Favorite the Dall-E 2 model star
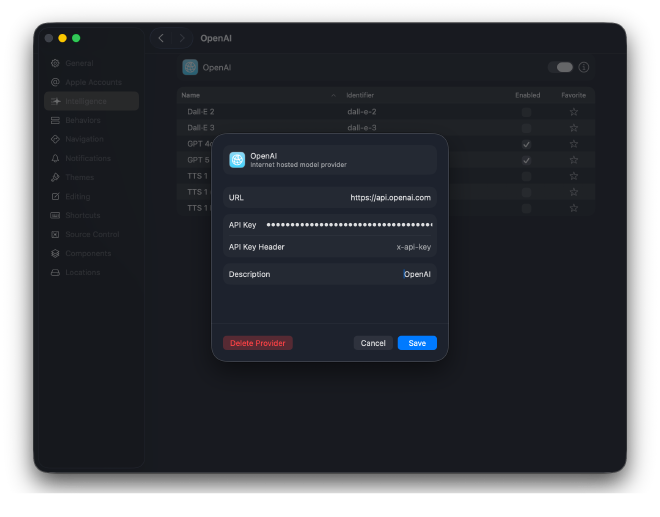This screenshot has width=660, height=517. [x=573, y=112]
